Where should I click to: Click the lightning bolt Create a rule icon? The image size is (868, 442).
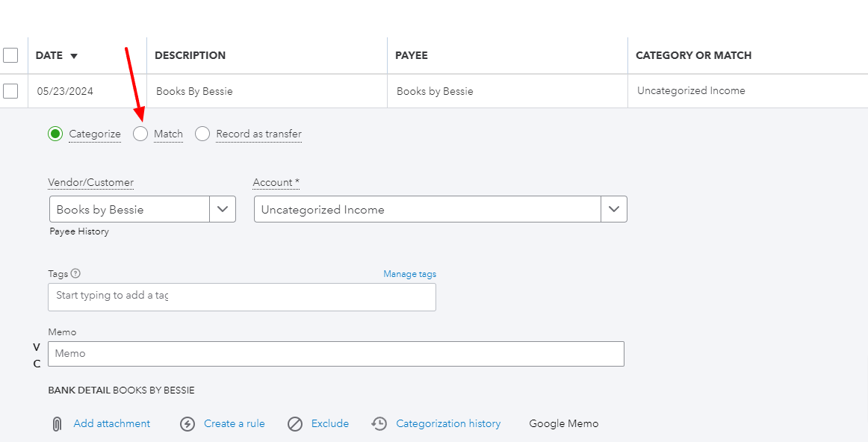click(187, 424)
